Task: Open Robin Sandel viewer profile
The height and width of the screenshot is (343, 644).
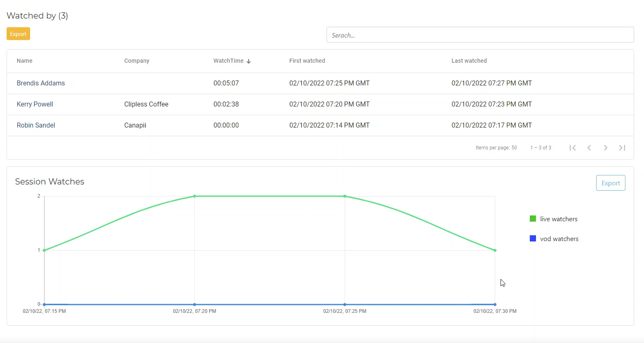Action: [x=36, y=125]
